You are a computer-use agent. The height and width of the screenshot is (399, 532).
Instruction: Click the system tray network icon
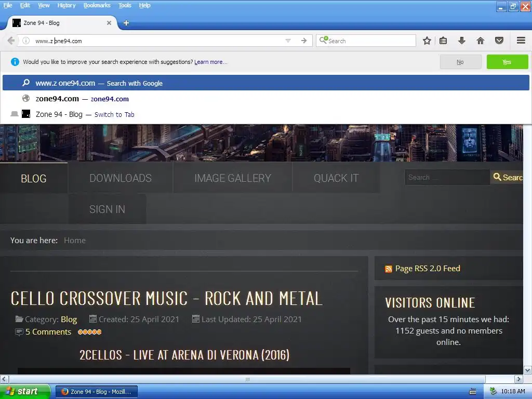493,391
